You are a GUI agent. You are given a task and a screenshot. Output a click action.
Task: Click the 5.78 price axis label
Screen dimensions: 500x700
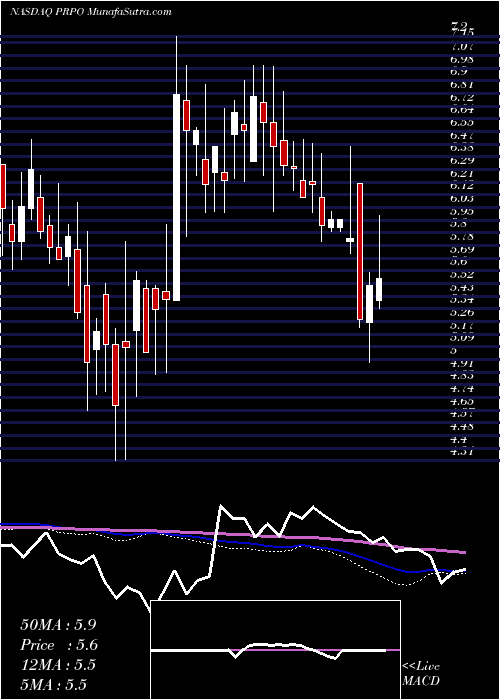462,236
